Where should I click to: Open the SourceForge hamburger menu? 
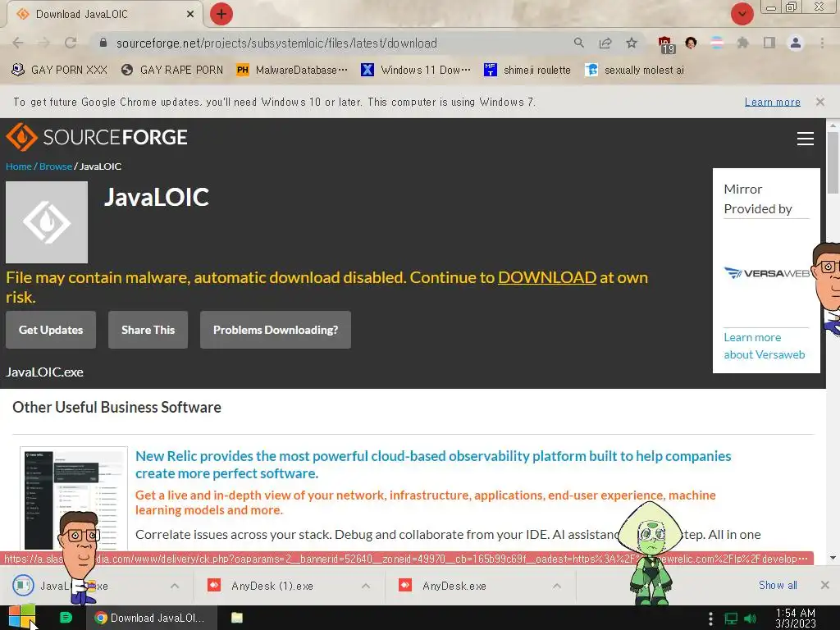tap(806, 138)
